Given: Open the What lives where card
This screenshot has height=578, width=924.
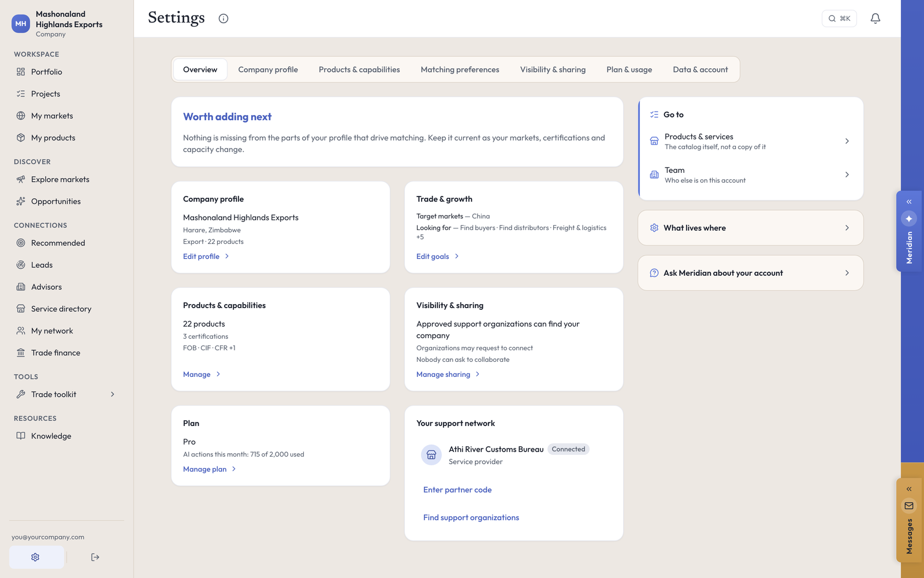Looking at the screenshot, I should pos(750,228).
